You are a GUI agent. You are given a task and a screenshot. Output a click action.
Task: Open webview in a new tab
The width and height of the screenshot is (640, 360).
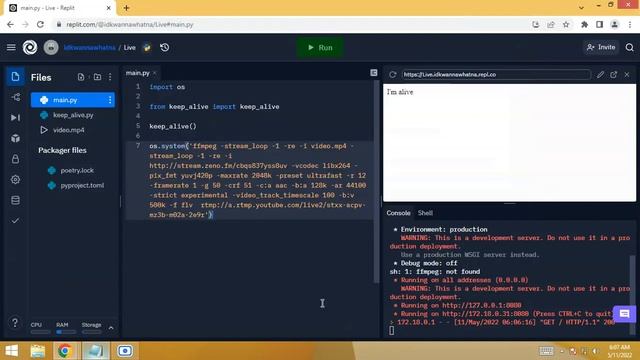pos(613,75)
